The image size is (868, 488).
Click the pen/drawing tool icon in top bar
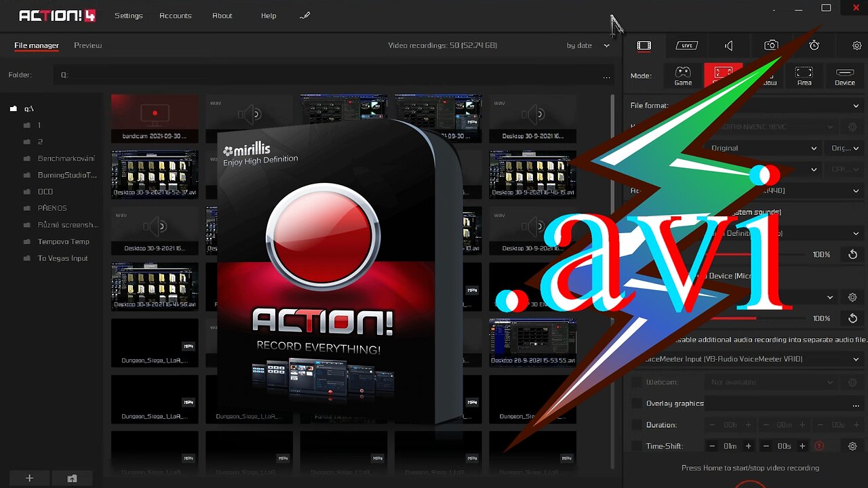pyautogui.click(x=304, y=16)
